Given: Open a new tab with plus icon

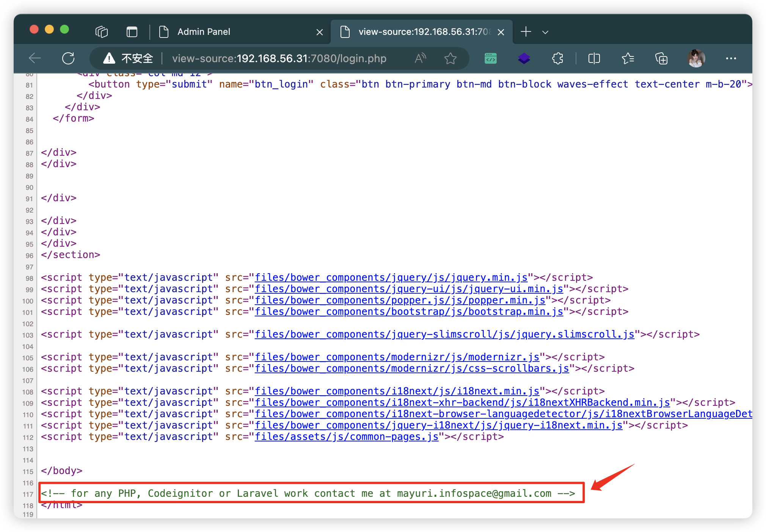Looking at the screenshot, I should pos(526,32).
